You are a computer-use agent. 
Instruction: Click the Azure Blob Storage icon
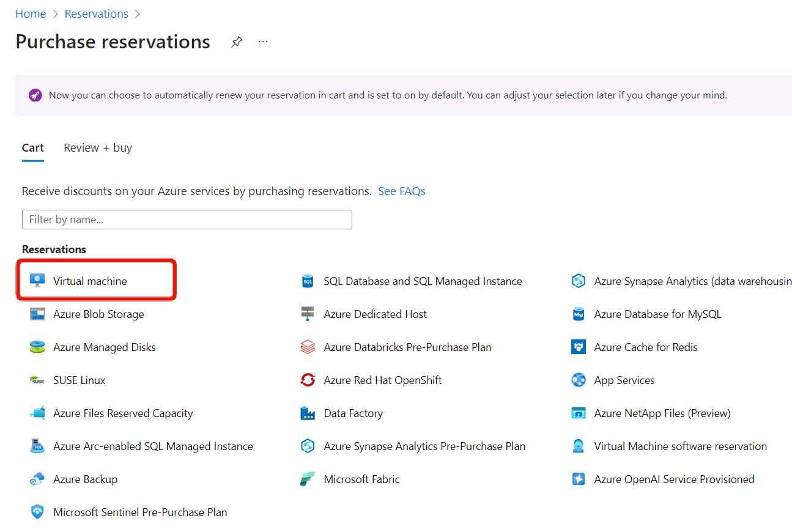(37, 314)
